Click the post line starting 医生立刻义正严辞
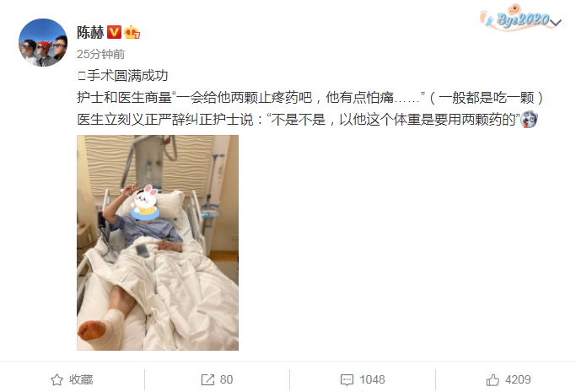This screenshot has height=392, width=576. tap(307, 120)
